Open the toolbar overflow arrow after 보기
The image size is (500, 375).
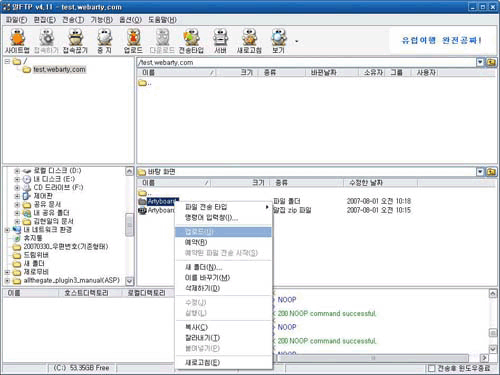[296, 41]
